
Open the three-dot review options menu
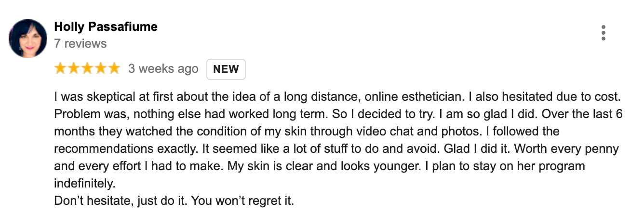point(603,33)
